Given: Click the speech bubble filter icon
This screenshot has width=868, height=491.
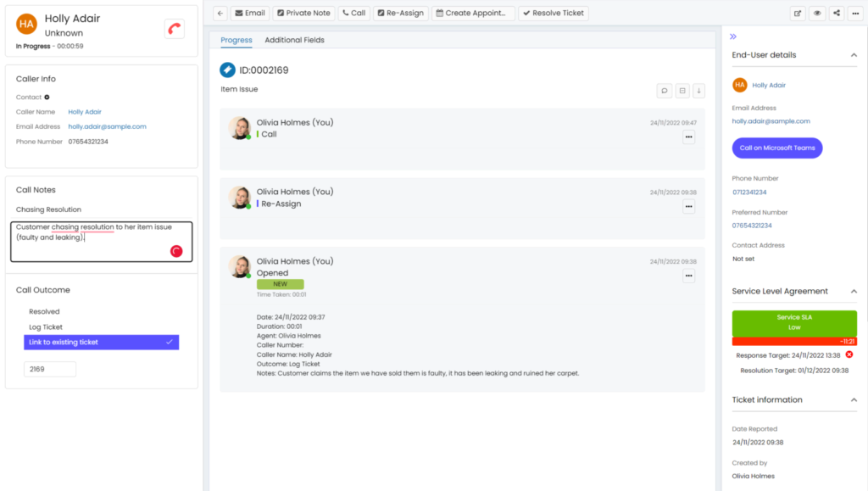Looking at the screenshot, I should [665, 91].
